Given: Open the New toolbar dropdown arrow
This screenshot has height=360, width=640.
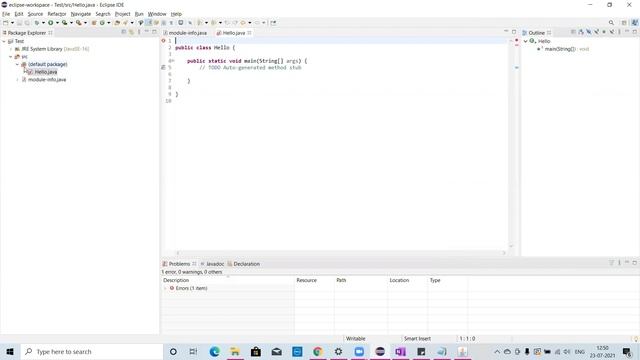Looking at the screenshot, I should pyautogui.click(x=12, y=23).
